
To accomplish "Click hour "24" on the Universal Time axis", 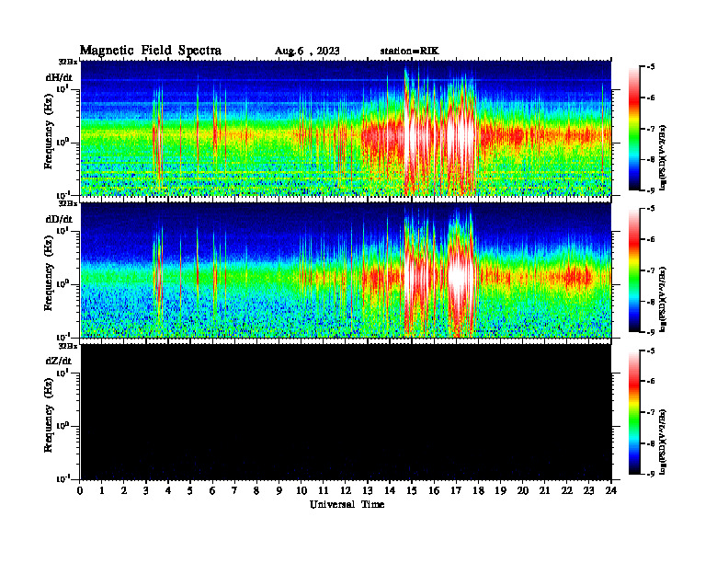I will tap(611, 491).
